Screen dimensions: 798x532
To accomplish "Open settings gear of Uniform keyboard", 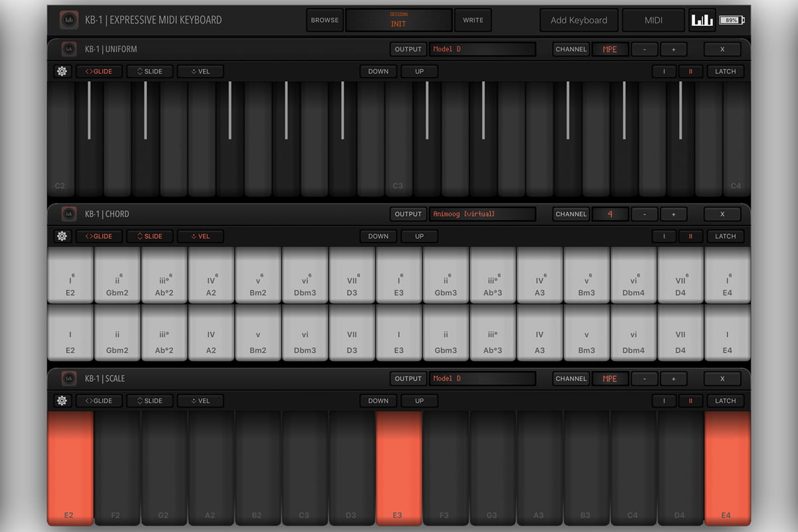I will point(62,71).
